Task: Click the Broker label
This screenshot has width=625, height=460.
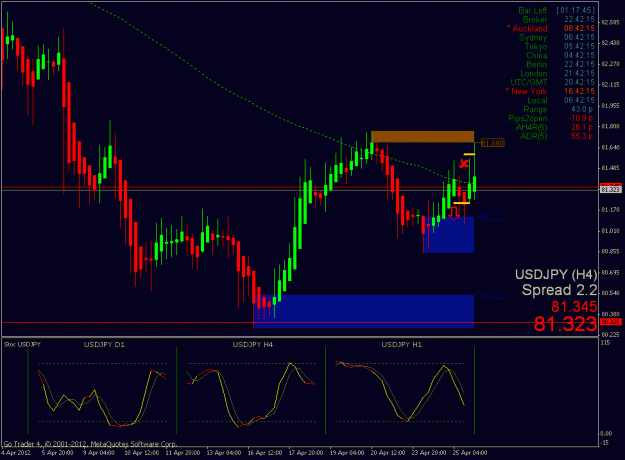Action: click(535, 20)
